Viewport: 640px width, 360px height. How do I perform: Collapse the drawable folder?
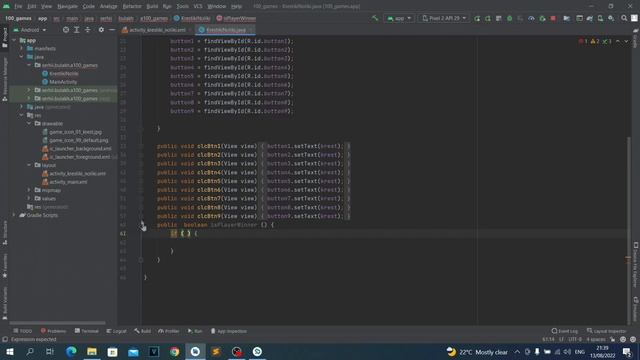(29, 124)
